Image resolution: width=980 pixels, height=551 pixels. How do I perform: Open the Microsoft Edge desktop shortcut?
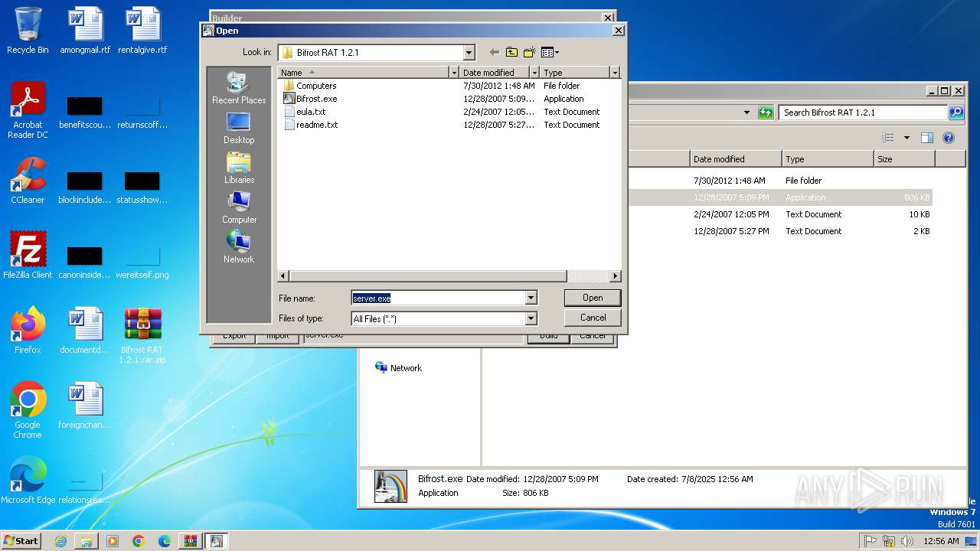pos(28,481)
